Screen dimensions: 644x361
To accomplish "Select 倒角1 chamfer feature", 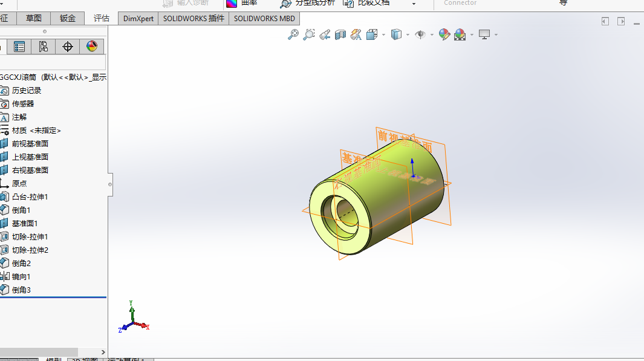I will pyautogui.click(x=21, y=210).
